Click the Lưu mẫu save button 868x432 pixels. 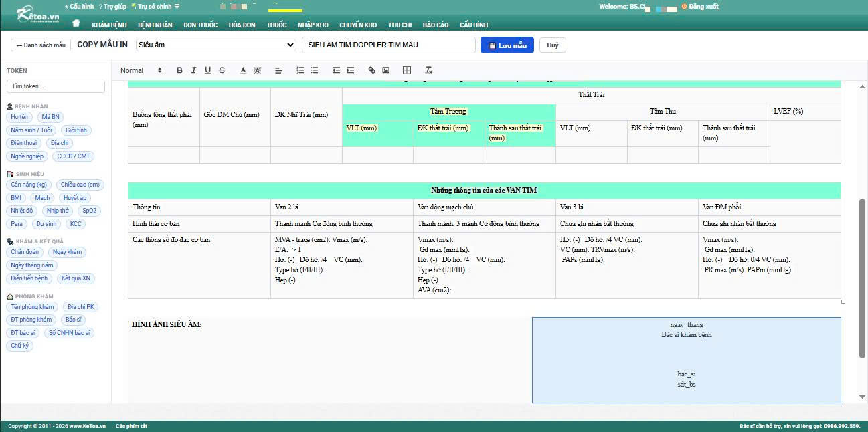point(507,45)
